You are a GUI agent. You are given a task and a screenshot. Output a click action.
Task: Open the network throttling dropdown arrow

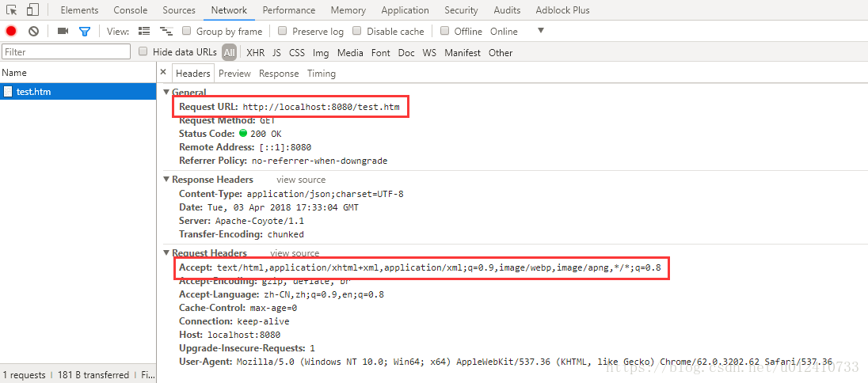pyautogui.click(x=541, y=30)
